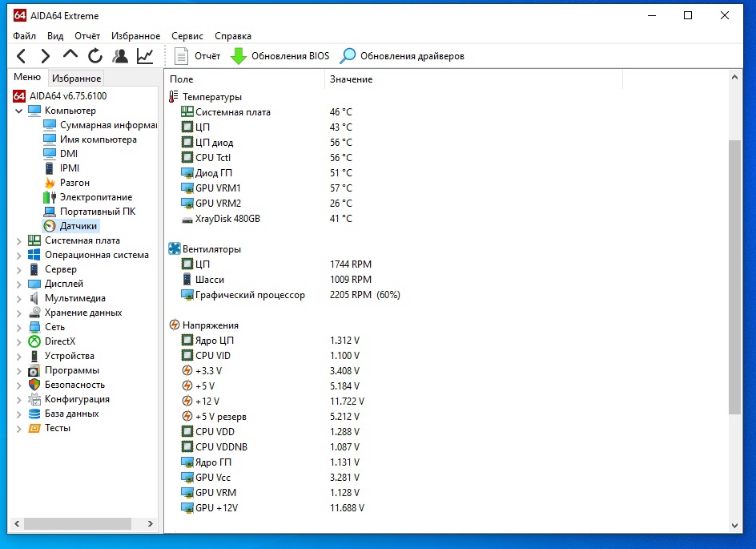The image size is (756, 549).
Task: Click the scroll up arrow of sensor list
Action: point(734,77)
